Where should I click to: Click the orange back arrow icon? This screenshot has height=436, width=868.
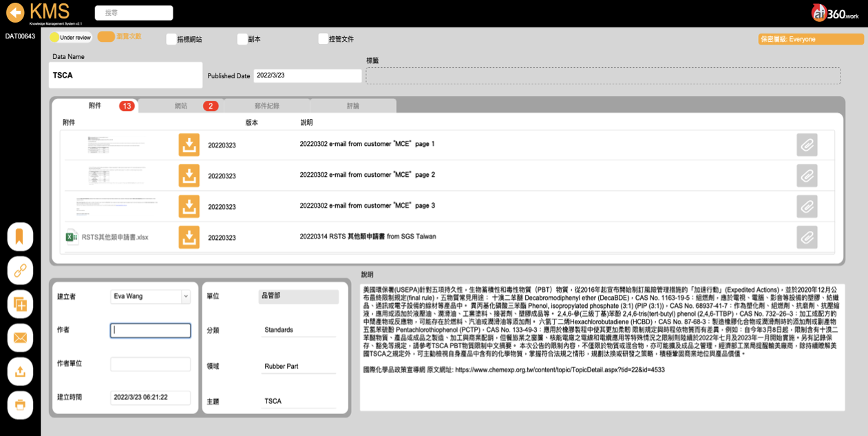tap(15, 13)
